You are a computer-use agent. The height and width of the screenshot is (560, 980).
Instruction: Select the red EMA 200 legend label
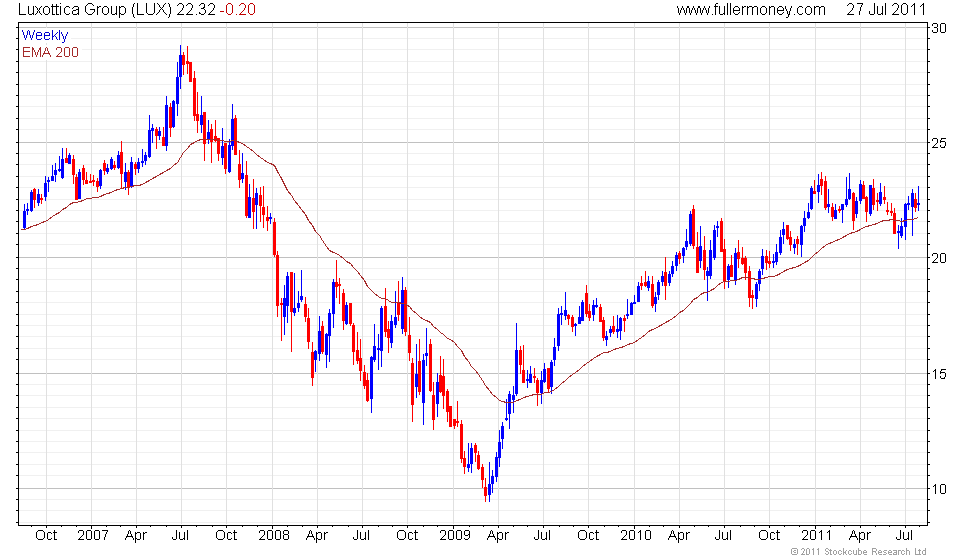click(51, 52)
